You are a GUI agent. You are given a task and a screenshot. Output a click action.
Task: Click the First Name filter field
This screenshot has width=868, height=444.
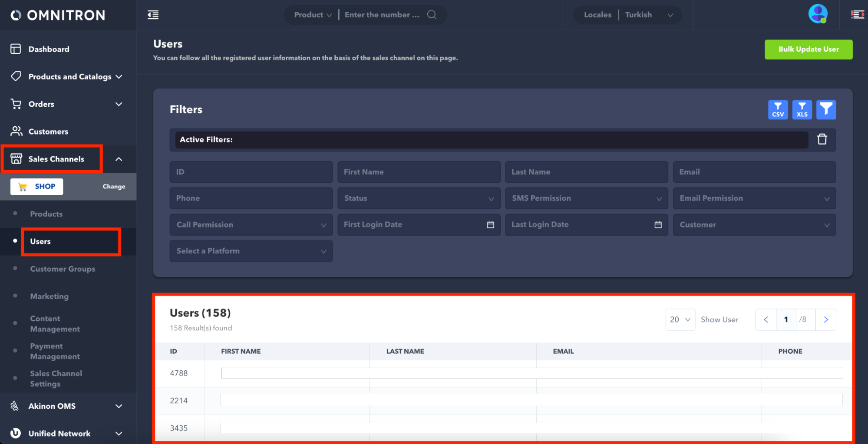[419, 172]
